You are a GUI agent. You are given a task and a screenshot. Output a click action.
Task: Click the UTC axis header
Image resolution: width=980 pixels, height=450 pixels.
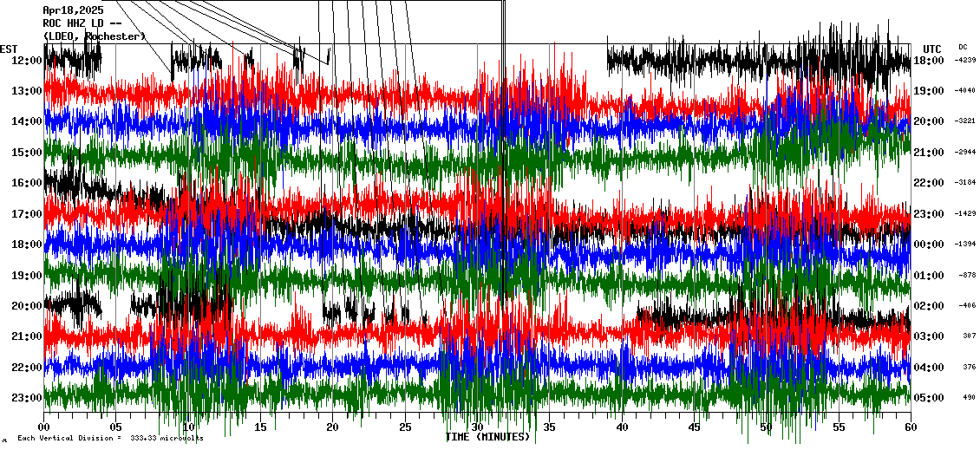pos(932,49)
